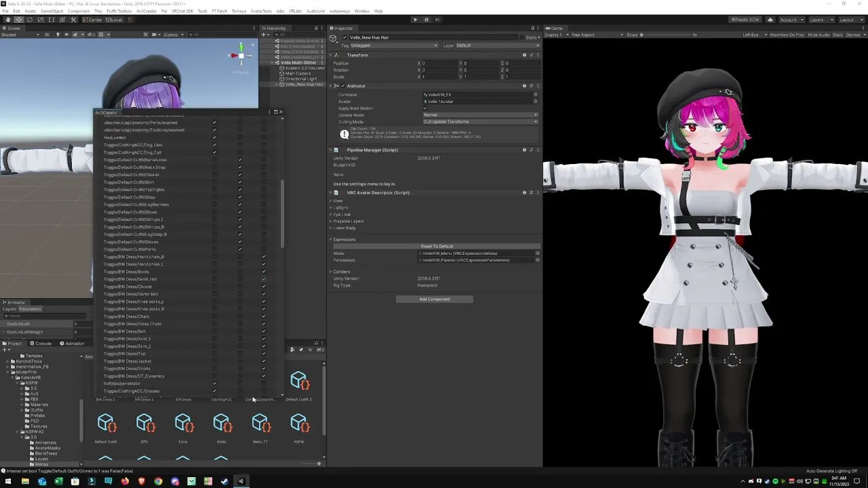
Task: Toggle HasLoaded parameter checkbox
Action: point(214,138)
